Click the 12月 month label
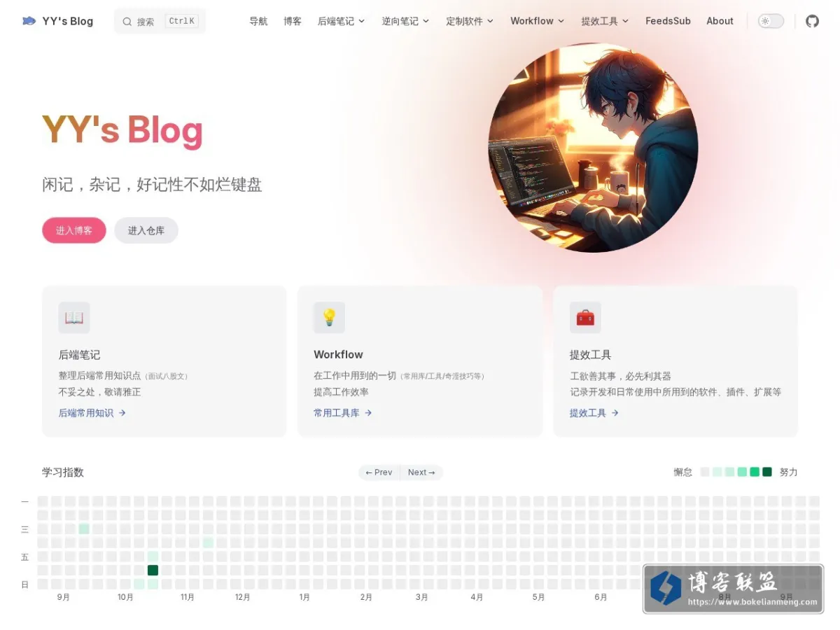 [x=243, y=597]
